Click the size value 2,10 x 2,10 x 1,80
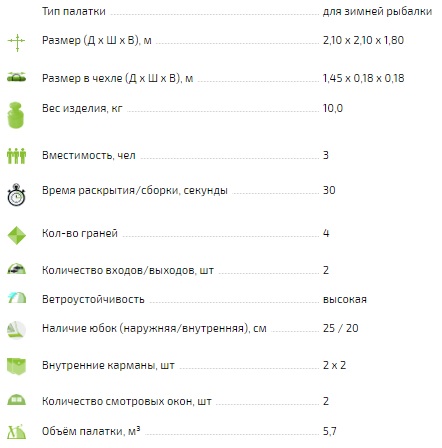The image size is (442, 448). click(363, 40)
